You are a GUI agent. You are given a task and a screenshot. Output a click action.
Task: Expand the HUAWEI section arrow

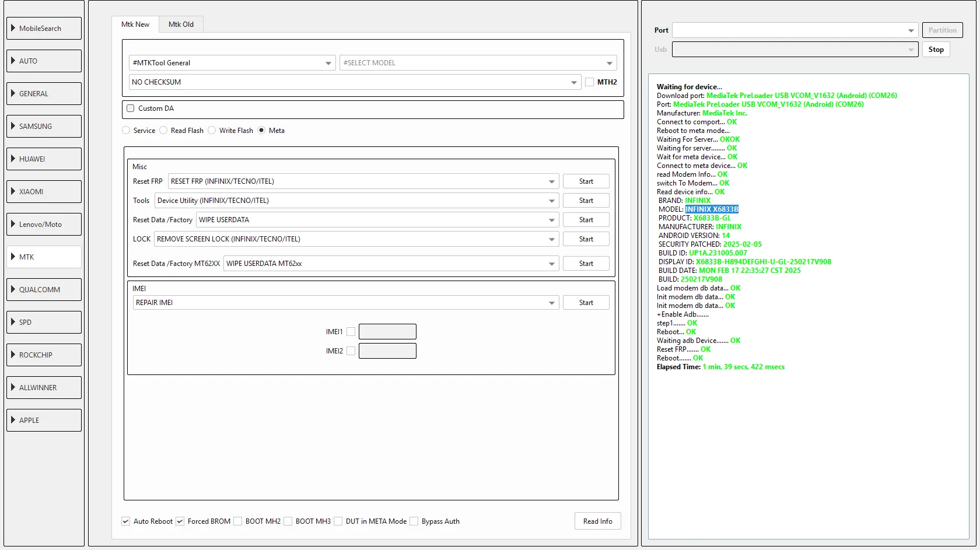[13, 159]
